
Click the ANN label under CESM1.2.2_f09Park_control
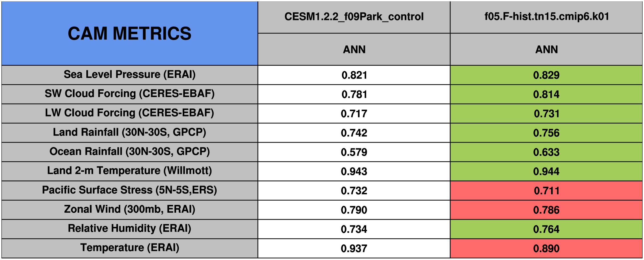(x=354, y=49)
